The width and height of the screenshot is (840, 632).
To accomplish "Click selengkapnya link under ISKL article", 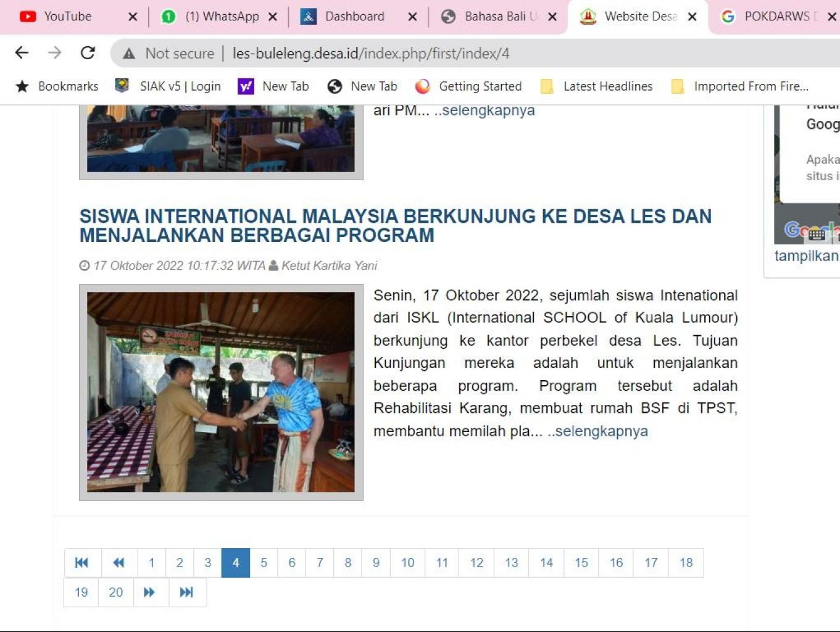I will [x=597, y=431].
